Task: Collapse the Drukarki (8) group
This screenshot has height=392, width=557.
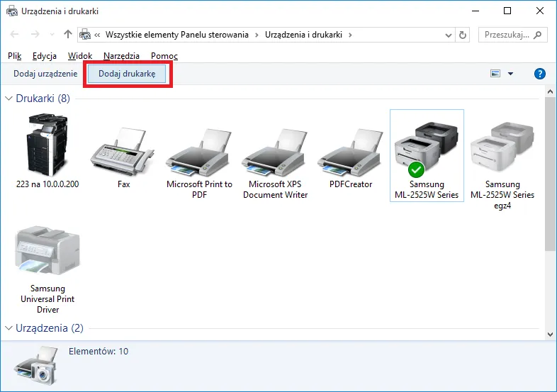Action: tap(10, 99)
